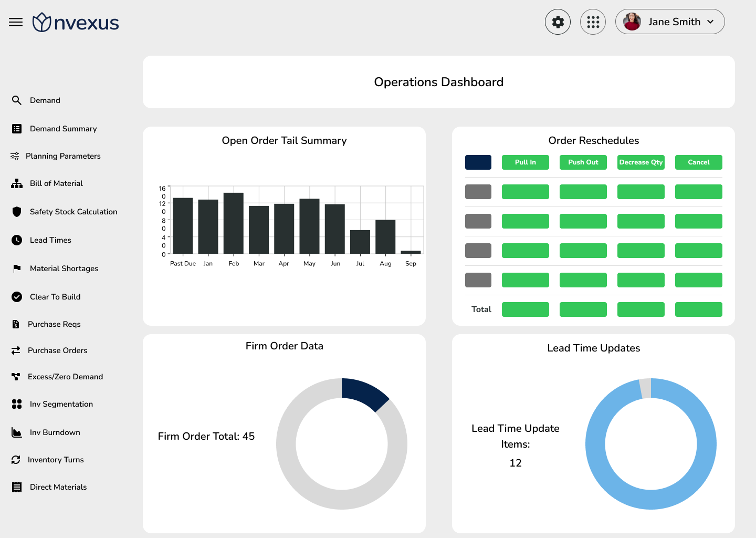Click the Planning Parameters sliders icon
This screenshot has width=756, height=538.
pyautogui.click(x=15, y=156)
